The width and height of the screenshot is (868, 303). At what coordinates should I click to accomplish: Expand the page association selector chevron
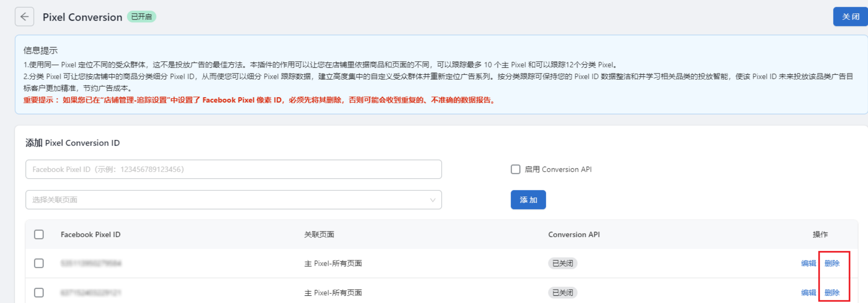pyautogui.click(x=432, y=200)
